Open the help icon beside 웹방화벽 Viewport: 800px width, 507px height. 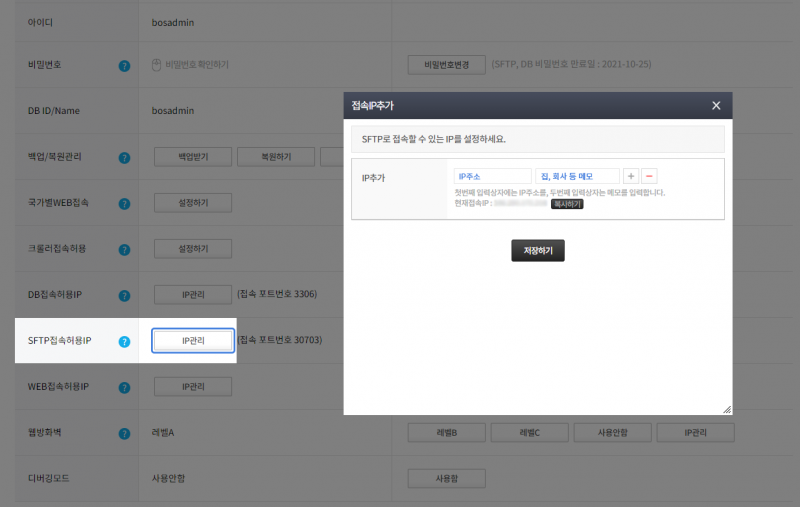124,434
